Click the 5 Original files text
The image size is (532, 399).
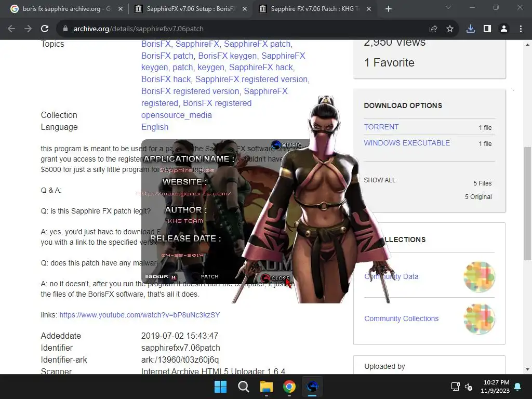[478, 197]
